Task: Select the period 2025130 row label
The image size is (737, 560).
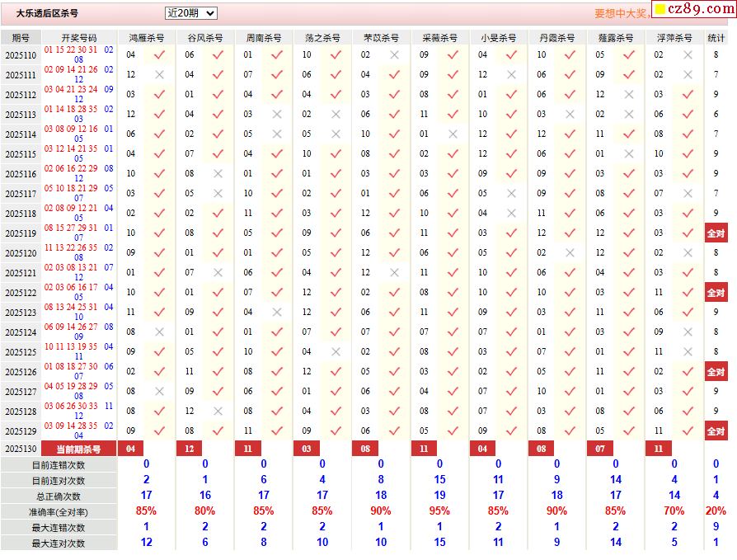Action: coord(21,449)
